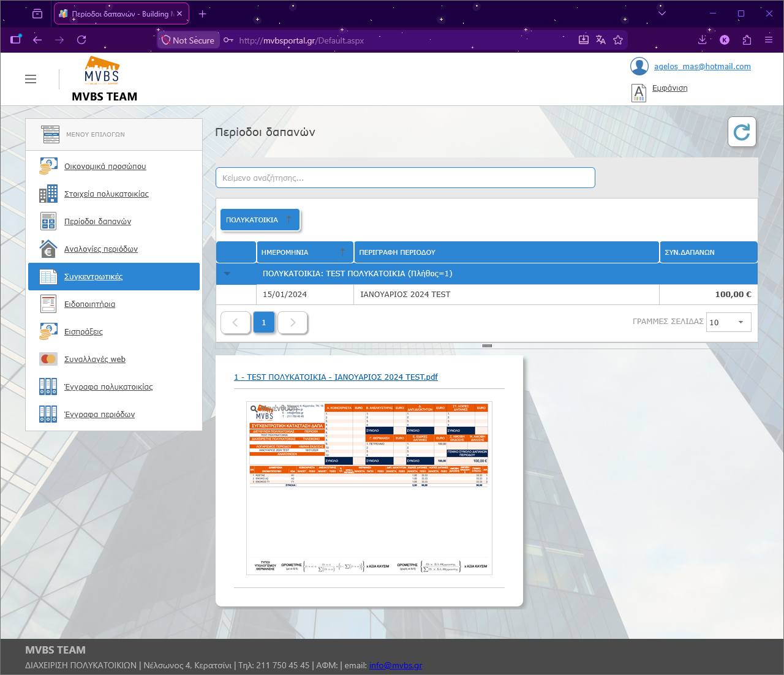Viewport: 784px width, 675px height.
Task: Click the ΠΟΛΥΚΑΤΟΙΚΙΑ grouping chip
Action: (260, 220)
